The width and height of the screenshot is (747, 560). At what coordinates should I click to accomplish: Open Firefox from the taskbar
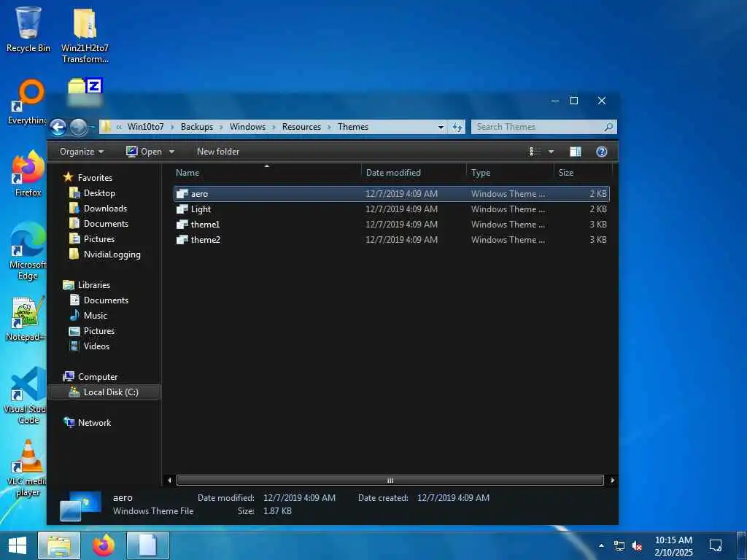[104, 545]
